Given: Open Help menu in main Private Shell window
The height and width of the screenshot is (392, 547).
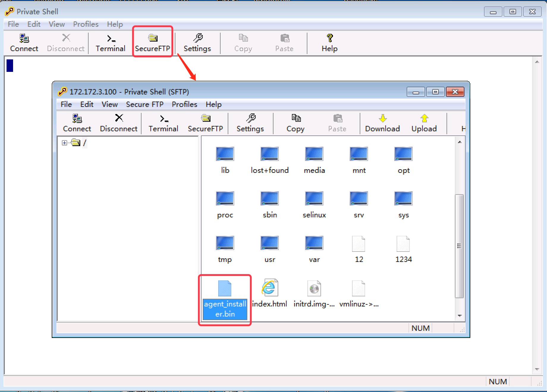Looking at the screenshot, I should coord(115,24).
